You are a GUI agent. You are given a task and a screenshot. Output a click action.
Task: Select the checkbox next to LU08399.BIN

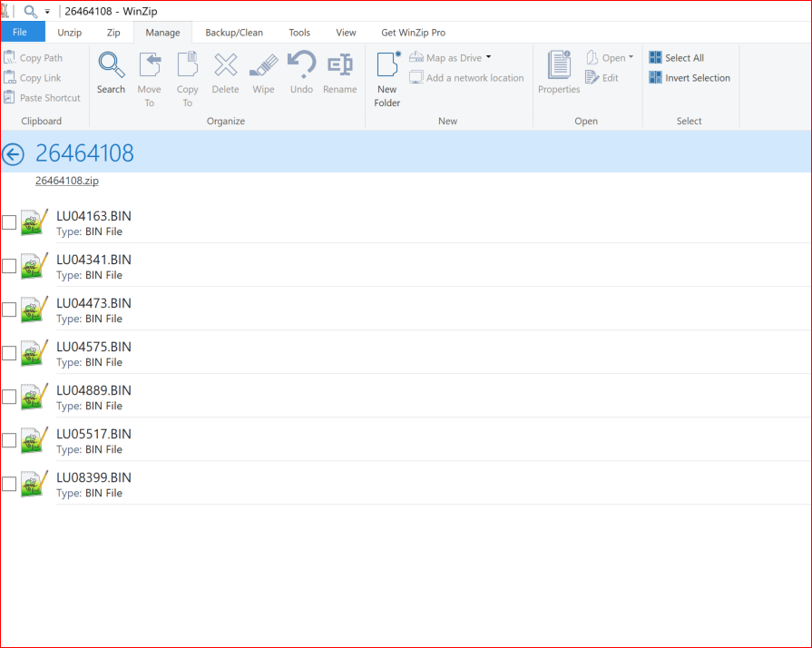tap(9, 484)
